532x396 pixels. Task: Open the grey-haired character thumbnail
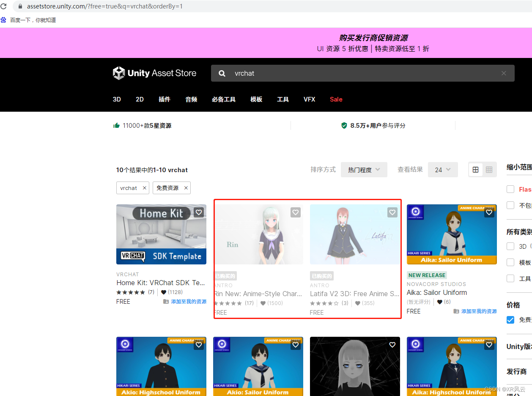(x=355, y=366)
